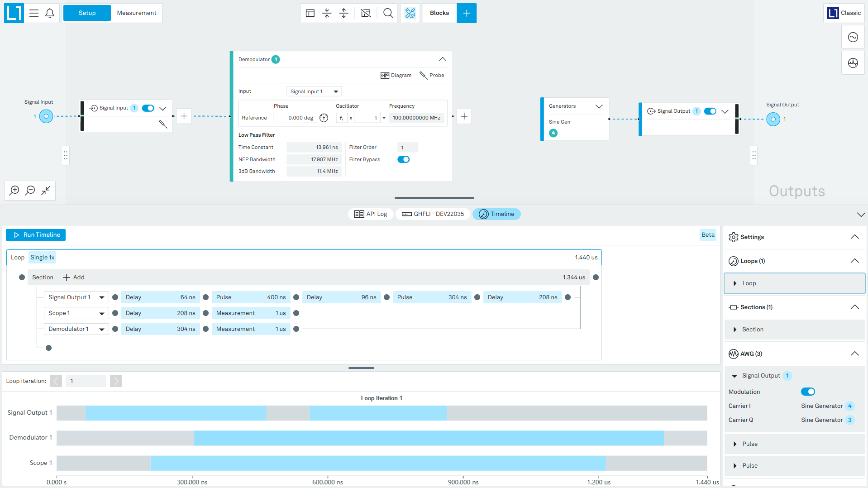Screen dimensions: 868x488
Task: Click the search magnifier toolbar icon
Action: [388, 13]
